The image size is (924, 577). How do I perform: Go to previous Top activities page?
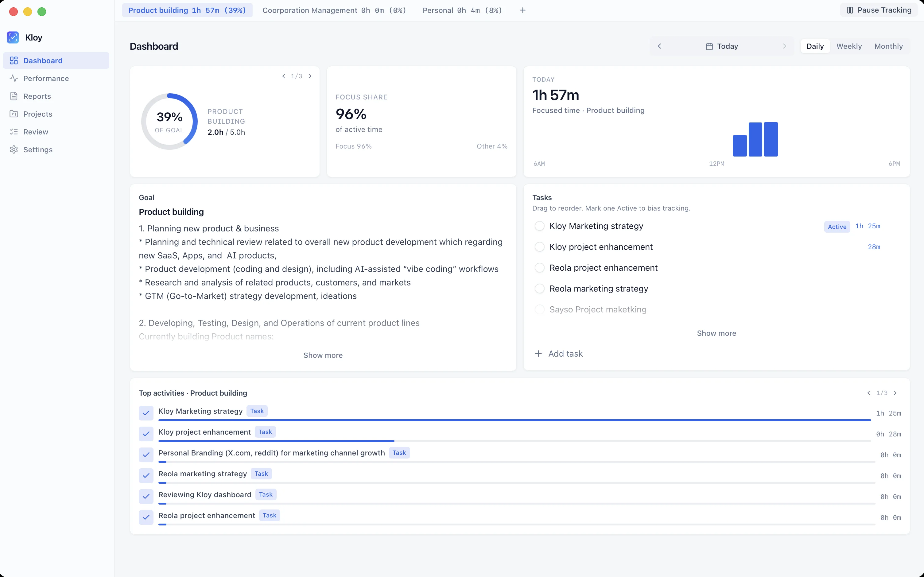869,393
